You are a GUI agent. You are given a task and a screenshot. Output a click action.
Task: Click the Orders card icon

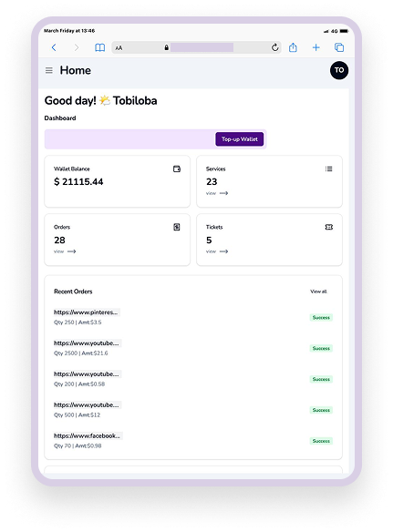point(177,227)
